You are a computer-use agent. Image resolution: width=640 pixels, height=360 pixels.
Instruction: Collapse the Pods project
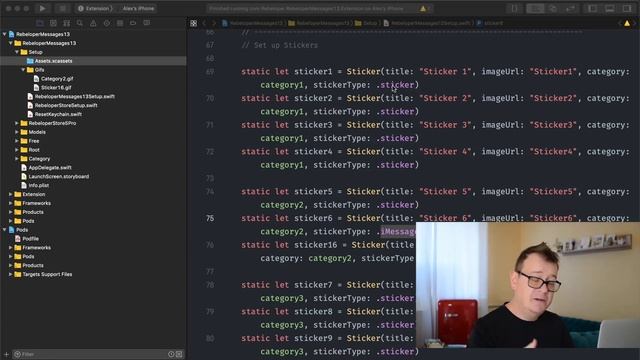point(4,230)
